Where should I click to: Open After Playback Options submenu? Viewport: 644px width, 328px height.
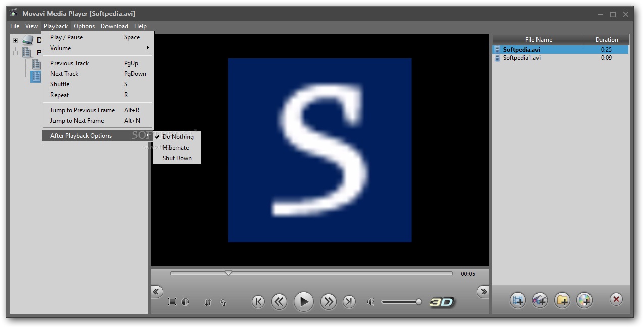pyautogui.click(x=98, y=136)
